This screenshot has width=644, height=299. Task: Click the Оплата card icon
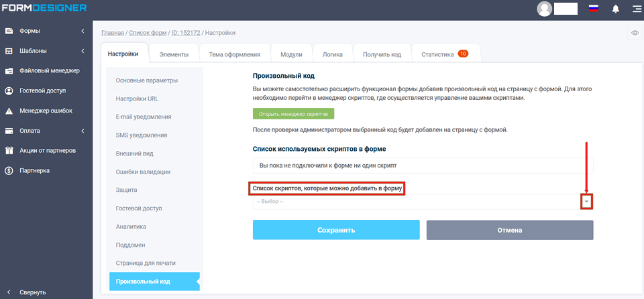click(9, 131)
